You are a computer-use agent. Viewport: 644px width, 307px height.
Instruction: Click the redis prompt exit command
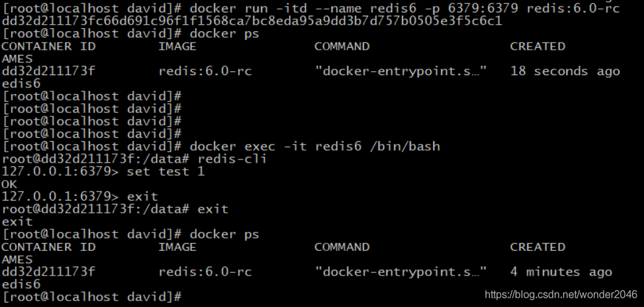coord(142,197)
